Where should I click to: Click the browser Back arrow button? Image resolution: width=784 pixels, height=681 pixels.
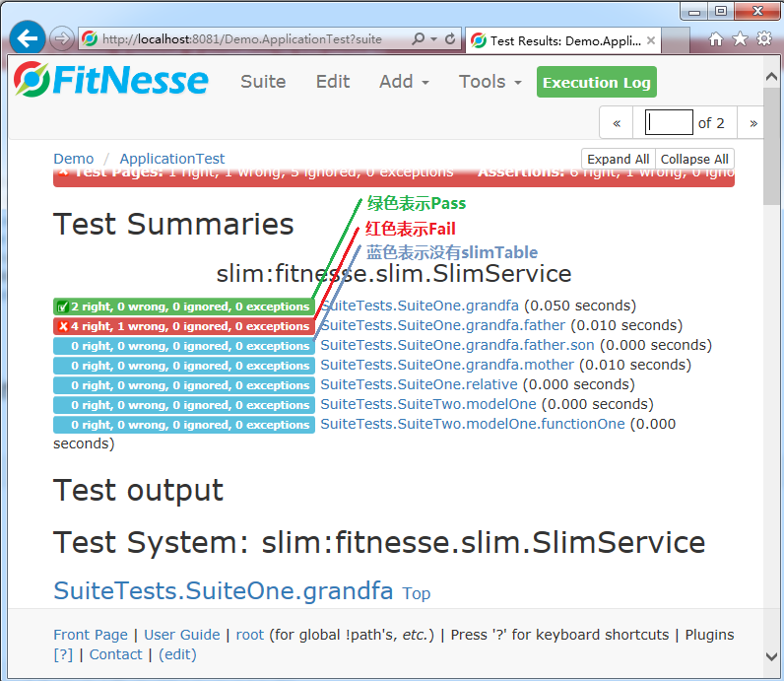pos(27,38)
